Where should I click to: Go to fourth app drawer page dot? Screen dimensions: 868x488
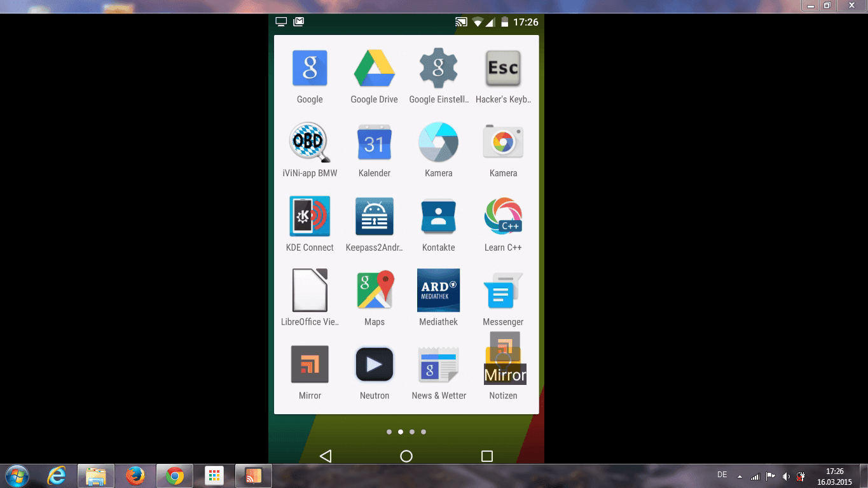[x=424, y=432]
